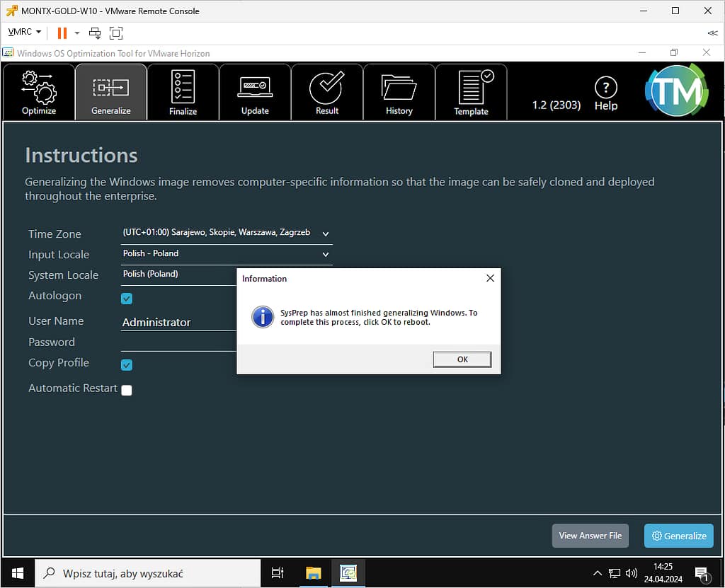This screenshot has height=588, width=725.
Task: Pause the VM with VMRC pause icon
Action: (62, 33)
